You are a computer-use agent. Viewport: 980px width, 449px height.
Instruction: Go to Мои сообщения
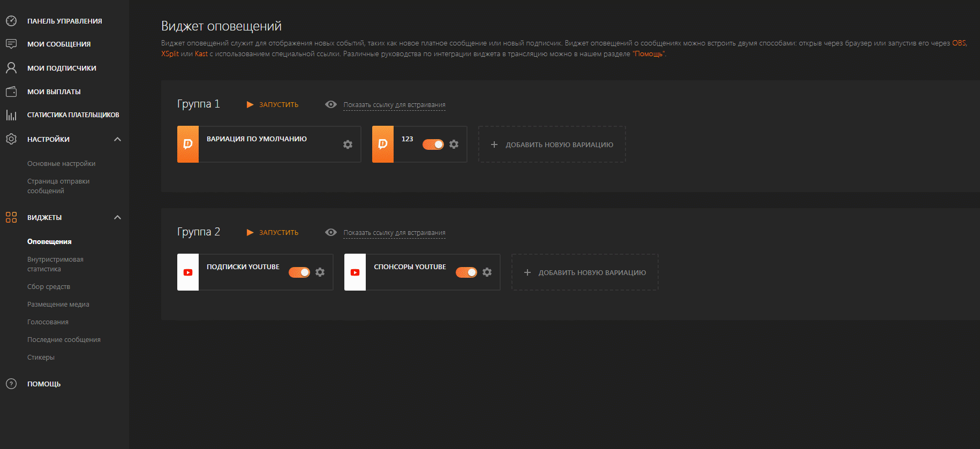pos(59,44)
